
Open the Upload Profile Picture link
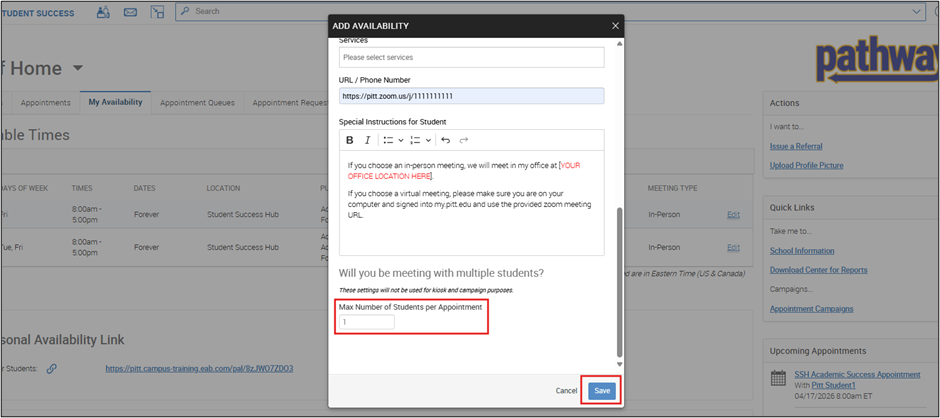806,166
